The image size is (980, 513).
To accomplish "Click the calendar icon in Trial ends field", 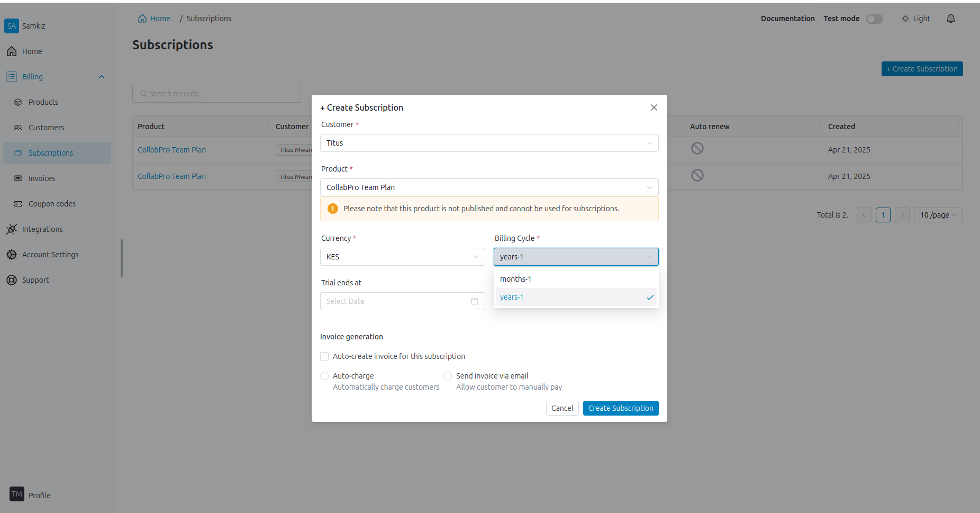I will coord(474,301).
